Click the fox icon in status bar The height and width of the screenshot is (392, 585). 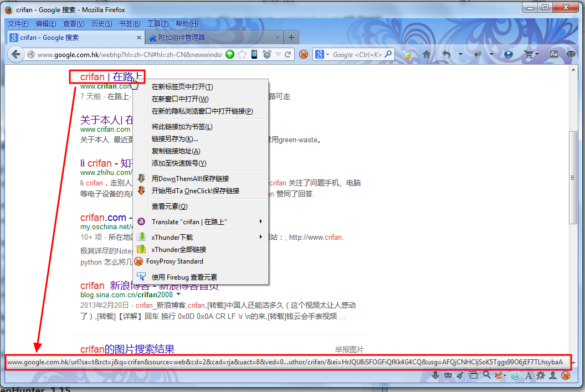[499, 375]
